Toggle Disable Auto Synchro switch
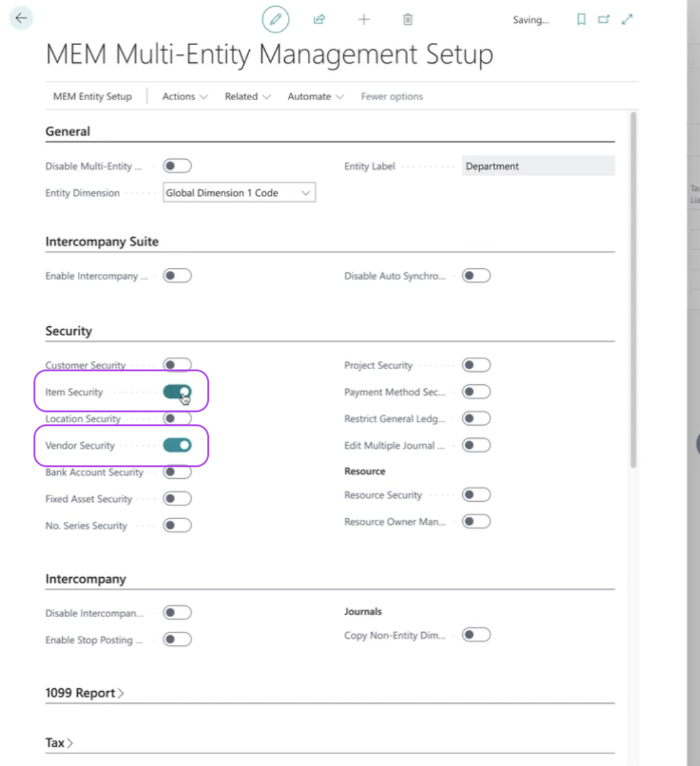 tap(476, 276)
